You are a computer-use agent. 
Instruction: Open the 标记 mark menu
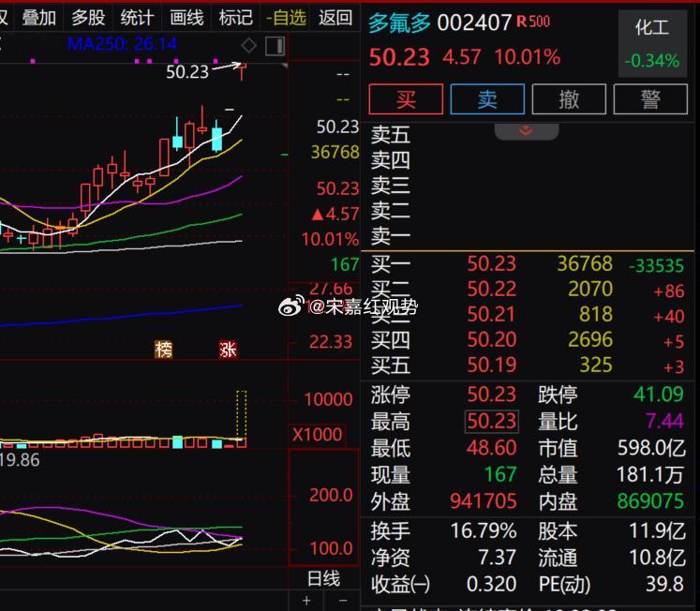(x=236, y=19)
